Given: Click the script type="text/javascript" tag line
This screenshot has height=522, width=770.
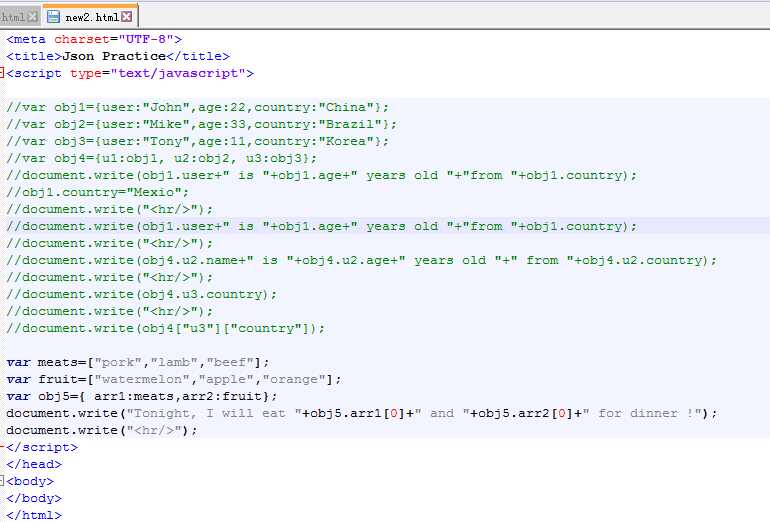Looking at the screenshot, I should [x=130, y=73].
